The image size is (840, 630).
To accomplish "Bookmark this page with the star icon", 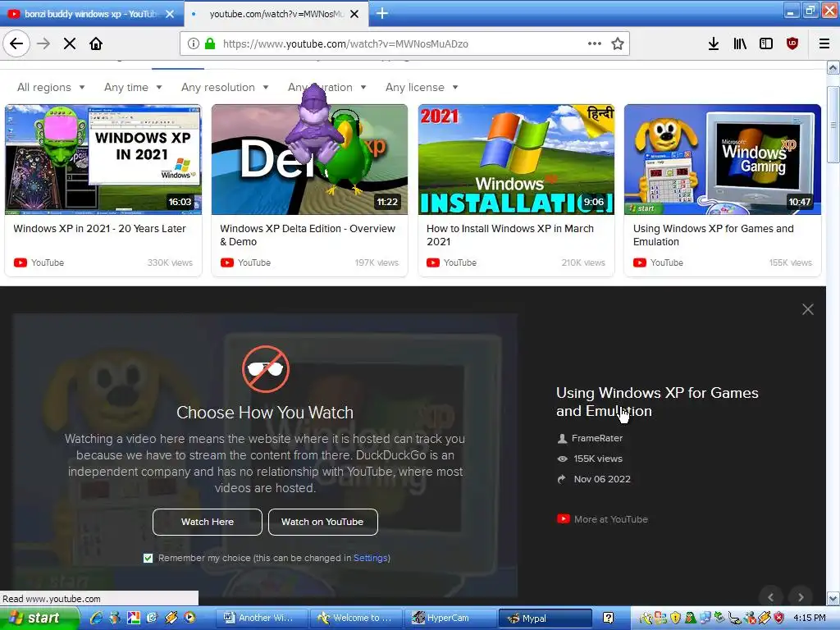I will coord(618,43).
